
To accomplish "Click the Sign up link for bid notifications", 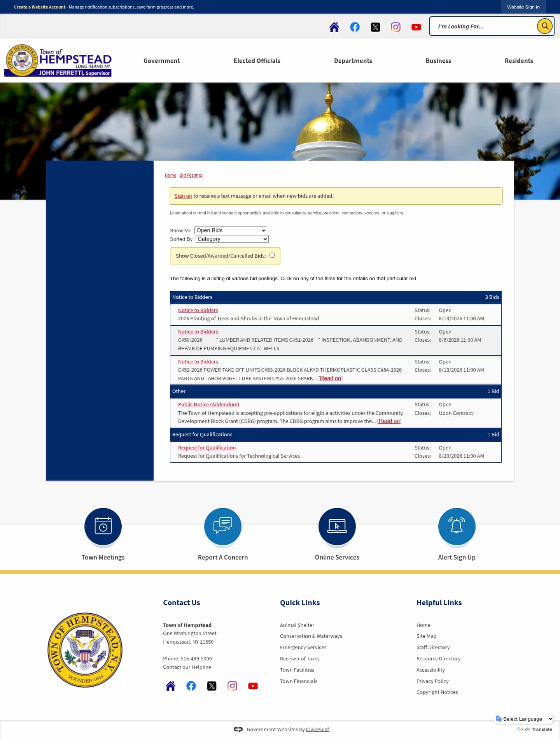I will [183, 196].
